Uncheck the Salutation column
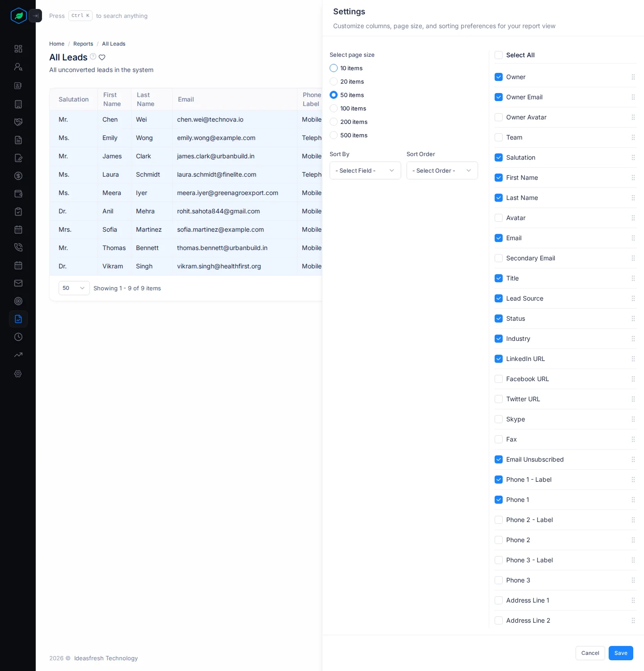 click(499, 157)
